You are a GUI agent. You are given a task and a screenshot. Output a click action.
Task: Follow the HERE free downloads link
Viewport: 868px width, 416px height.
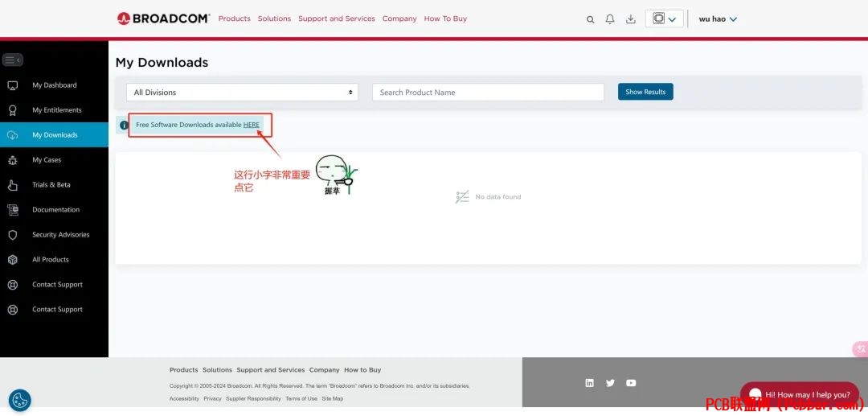(252, 126)
